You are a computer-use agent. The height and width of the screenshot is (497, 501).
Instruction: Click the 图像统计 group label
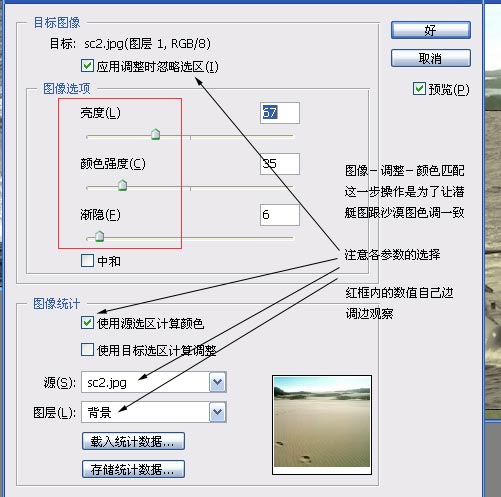pos(56,304)
